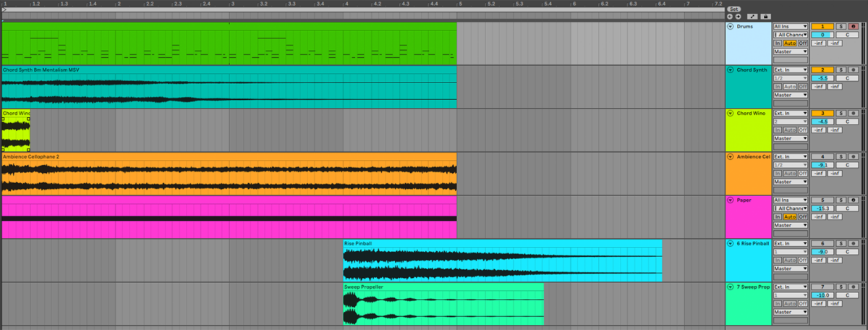868x330 pixels.
Task: Select the green Drums MIDI clip
Action: (229, 43)
